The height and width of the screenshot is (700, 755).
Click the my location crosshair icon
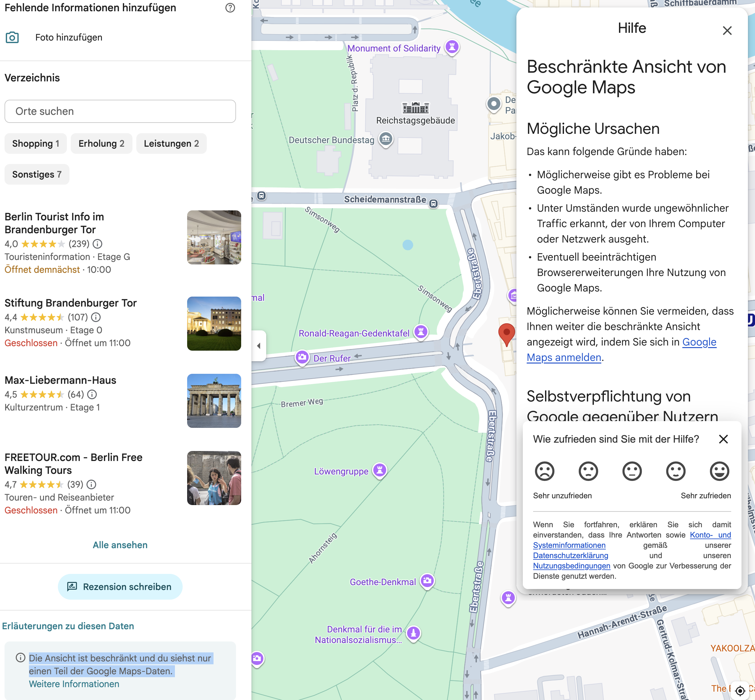(740, 691)
